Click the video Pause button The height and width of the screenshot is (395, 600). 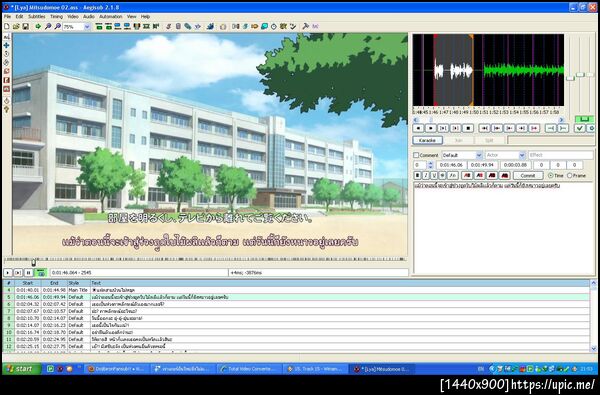point(28,273)
